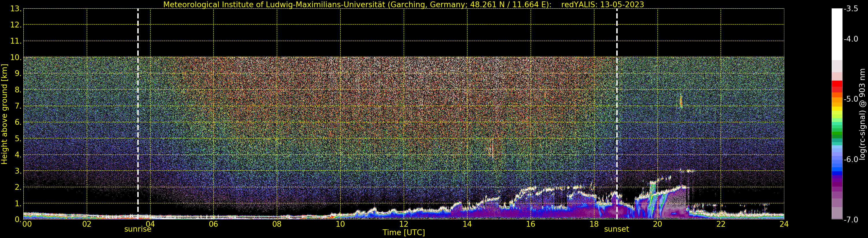This screenshot has height=238, width=868.
Task: Click the y-axis tick label '8.'
Action: point(18,90)
